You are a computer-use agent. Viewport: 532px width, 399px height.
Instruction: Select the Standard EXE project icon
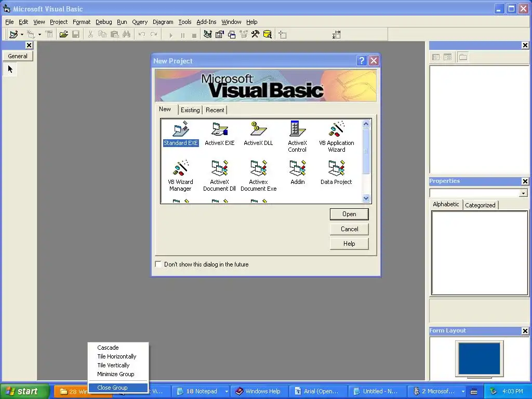pyautogui.click(x=180, y=134)
